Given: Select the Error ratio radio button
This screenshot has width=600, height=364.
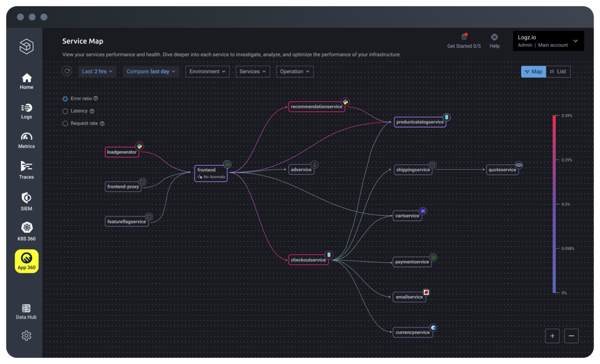Looking at the screenshot, I should (65, 99).
